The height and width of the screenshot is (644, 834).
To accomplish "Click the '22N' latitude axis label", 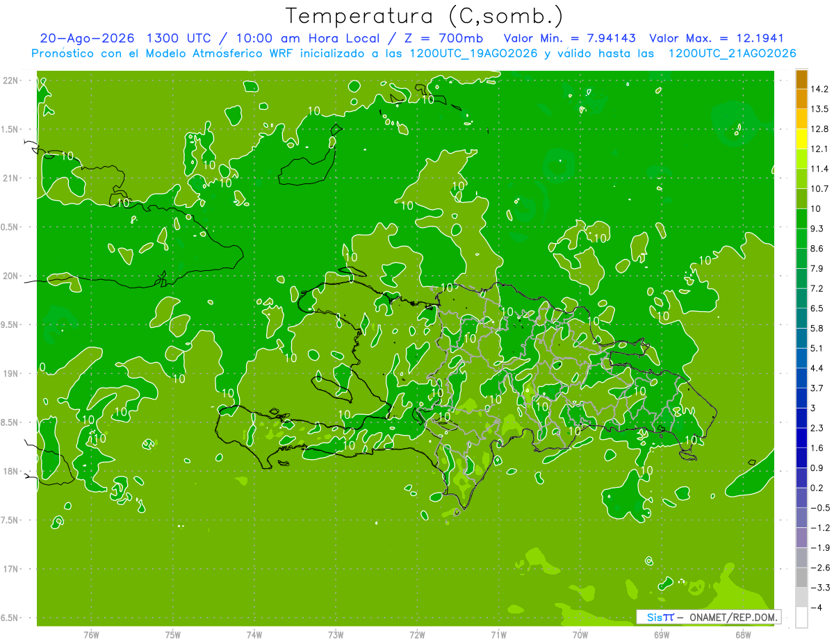I will click(x=12, y=81).
